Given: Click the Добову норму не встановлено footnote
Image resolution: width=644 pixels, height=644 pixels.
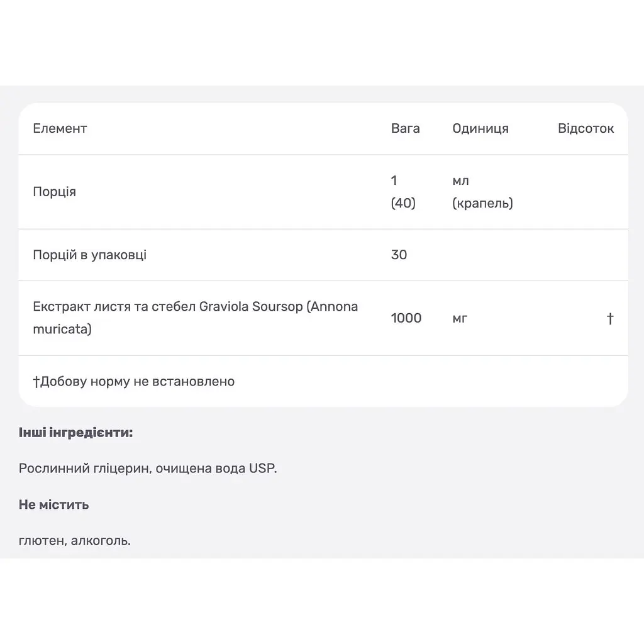Looking at the screenshot, I should (x=134, y=382).
